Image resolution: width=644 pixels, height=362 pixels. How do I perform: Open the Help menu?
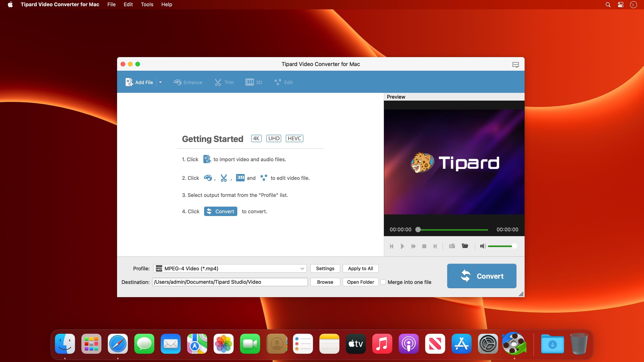(166, 4)
